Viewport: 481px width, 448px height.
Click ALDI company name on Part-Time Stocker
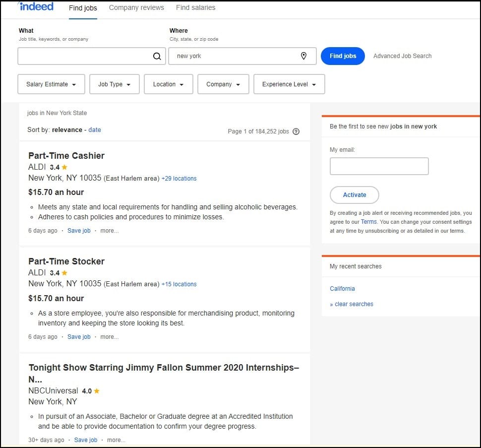37,272
